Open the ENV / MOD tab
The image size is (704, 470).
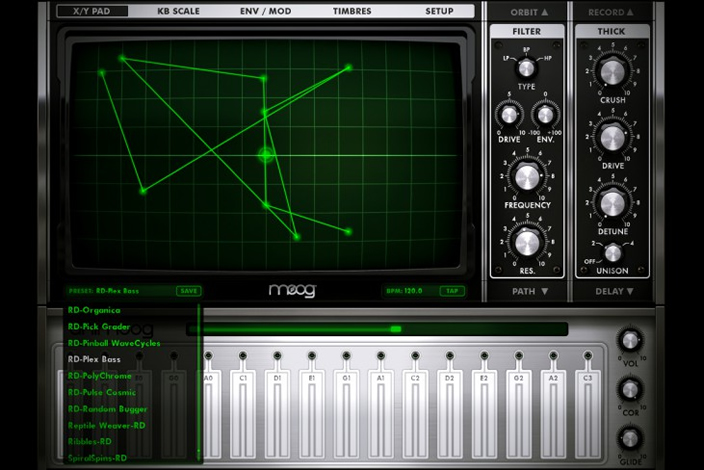coord(265,11)
